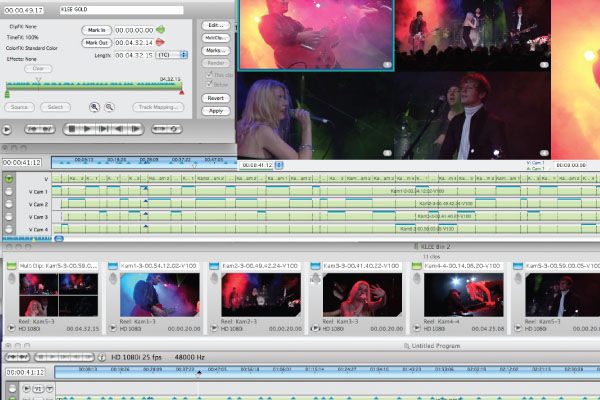Step one frame forward in clip editor
This screenshot has height=400, width=600.
(135, 129)
